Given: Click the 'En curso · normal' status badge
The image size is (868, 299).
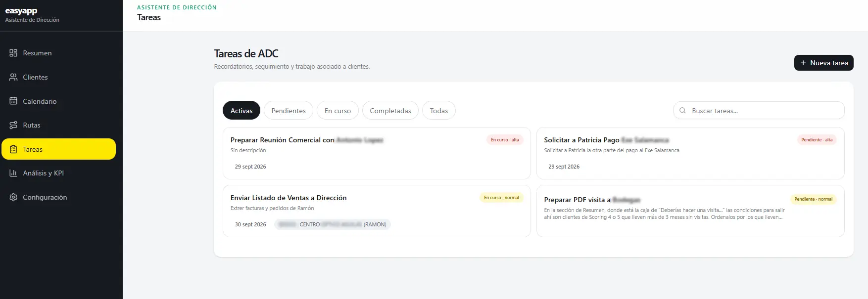Looking at the screenshot, I should tap(501, 198).
